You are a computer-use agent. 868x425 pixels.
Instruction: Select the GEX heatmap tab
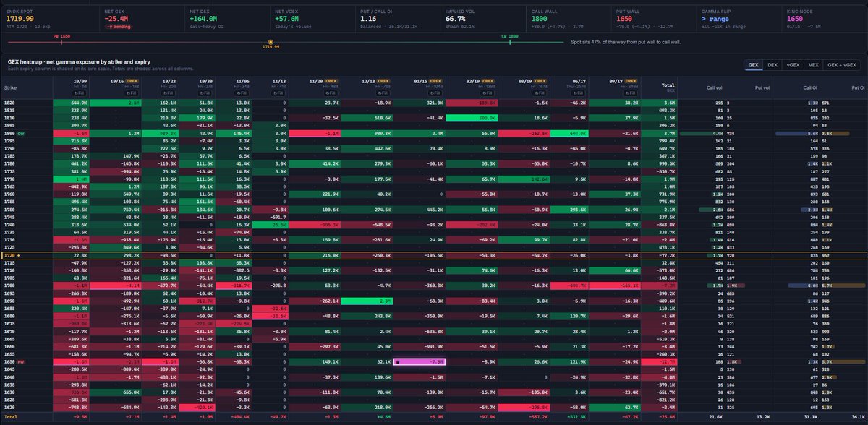click(754, 65)
